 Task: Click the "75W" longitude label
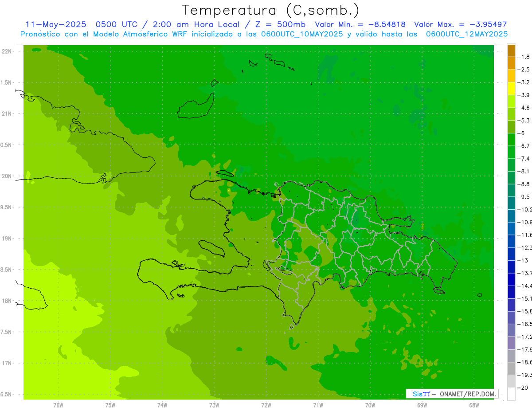(110, 405)
